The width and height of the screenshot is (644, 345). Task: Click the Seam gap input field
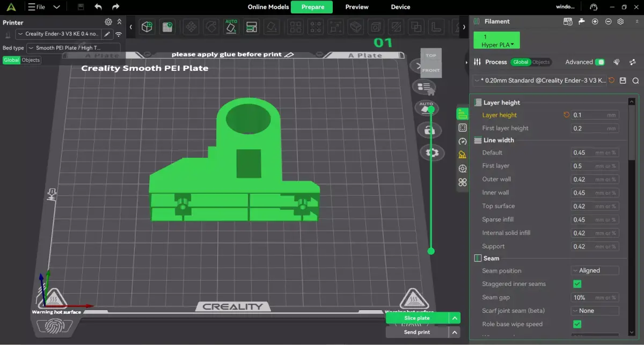(x=595, y=297)
